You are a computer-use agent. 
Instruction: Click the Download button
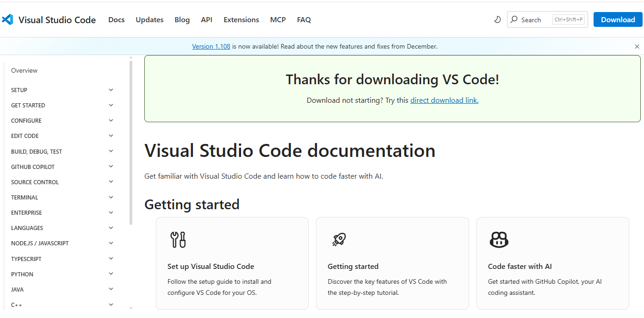618,19
